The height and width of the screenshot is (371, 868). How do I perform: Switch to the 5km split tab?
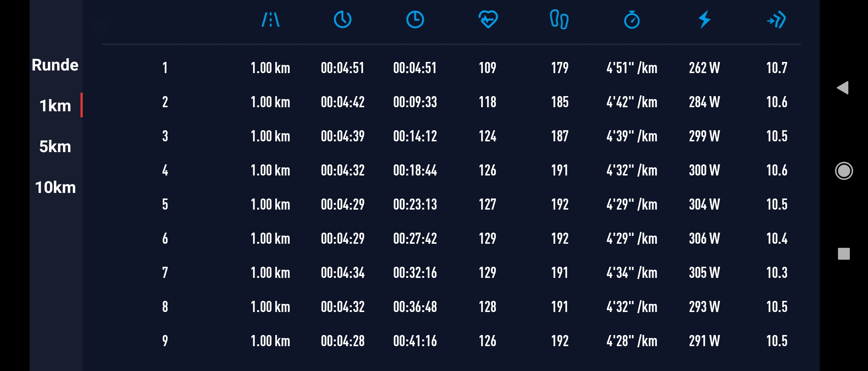[x=55, y=147]
